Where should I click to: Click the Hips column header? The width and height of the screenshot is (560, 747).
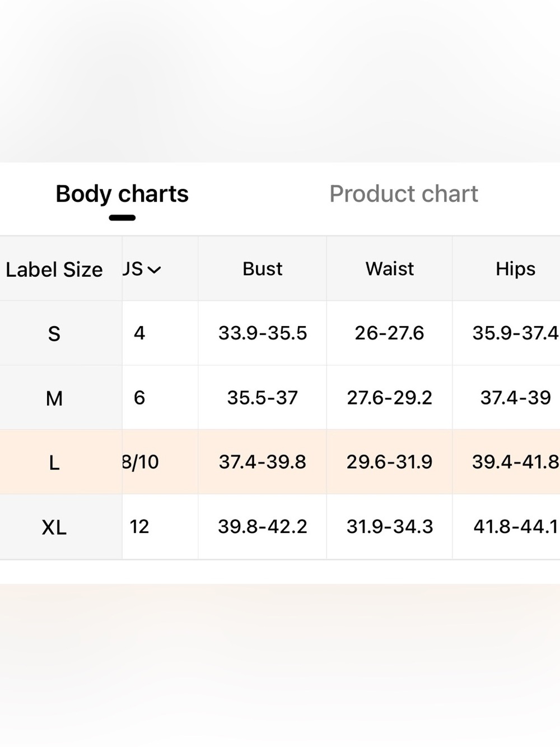point(515,269)
